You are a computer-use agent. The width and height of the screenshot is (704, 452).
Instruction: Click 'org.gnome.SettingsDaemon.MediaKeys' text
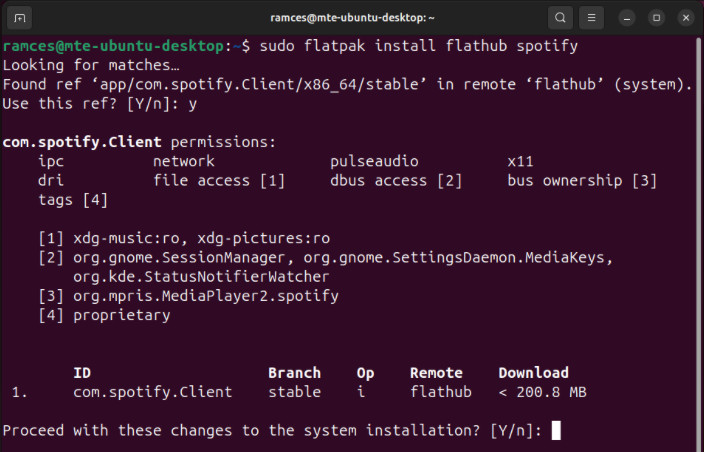[454, 258]
